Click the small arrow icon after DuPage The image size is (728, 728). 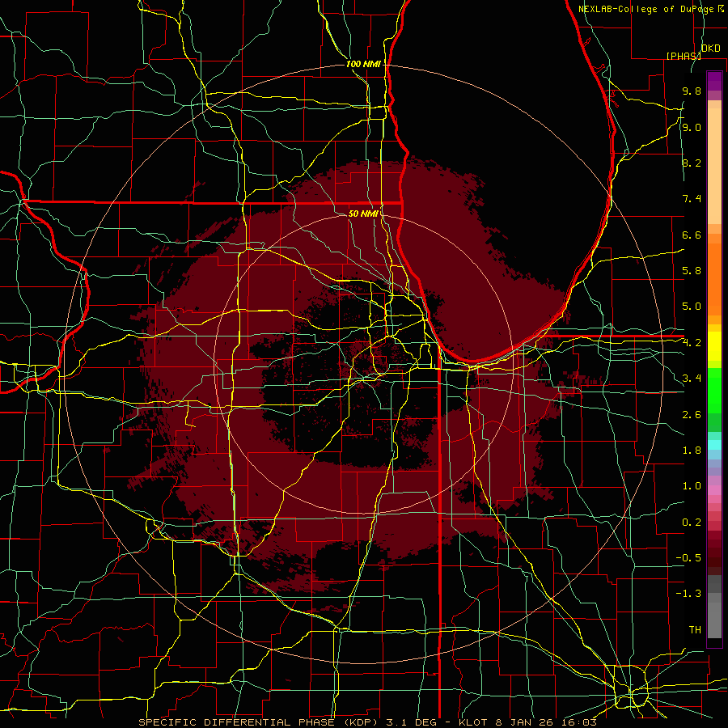[x=721, y=8]
